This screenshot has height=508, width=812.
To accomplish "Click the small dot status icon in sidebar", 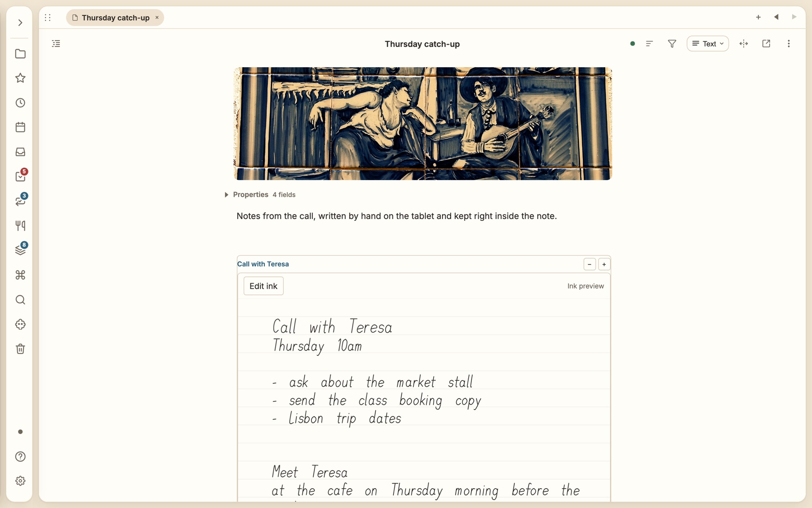I will [20, 432].
